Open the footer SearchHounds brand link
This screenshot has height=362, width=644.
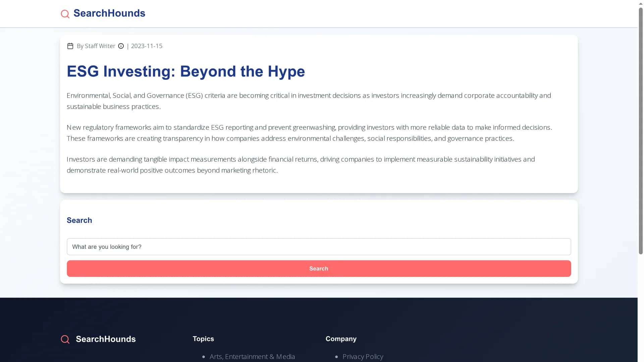106,339
